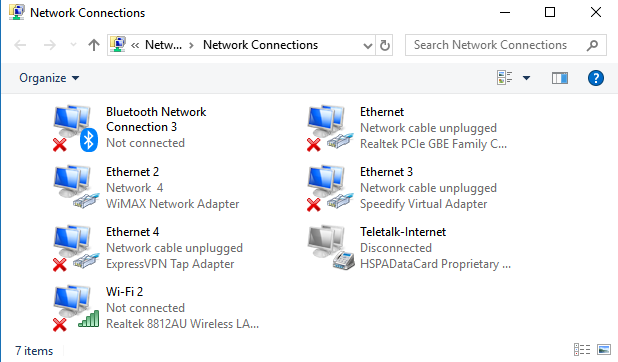Switch to details view in status bar
Viewport: 618px width, 362px height.
coord(582,349)
